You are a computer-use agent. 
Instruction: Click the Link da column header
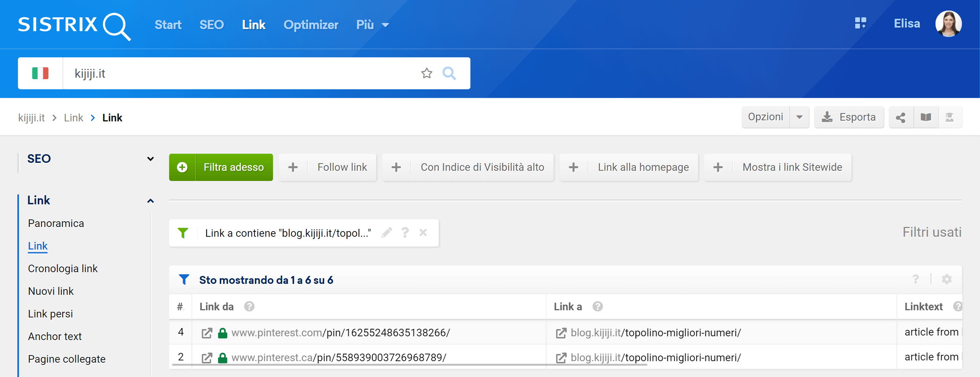point(216,307)
